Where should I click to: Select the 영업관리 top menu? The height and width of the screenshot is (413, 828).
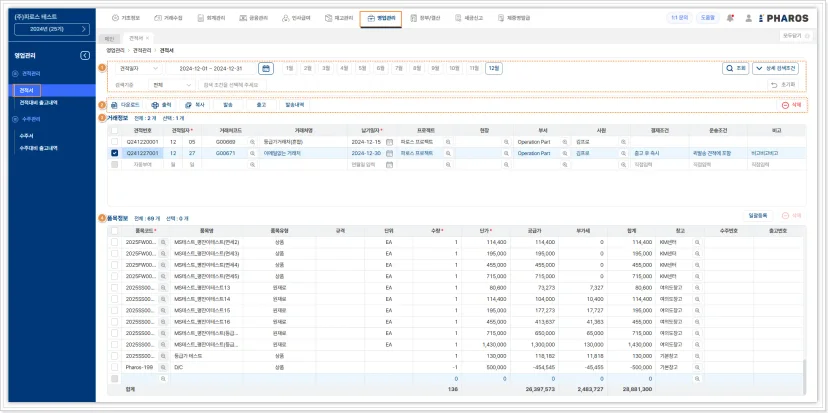point(381,18)
